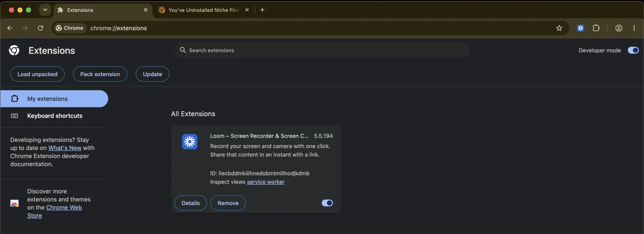The height and width of the screenshot is (234, 644).
Task: Close the Extensions tab
Action: pos(146,10)
